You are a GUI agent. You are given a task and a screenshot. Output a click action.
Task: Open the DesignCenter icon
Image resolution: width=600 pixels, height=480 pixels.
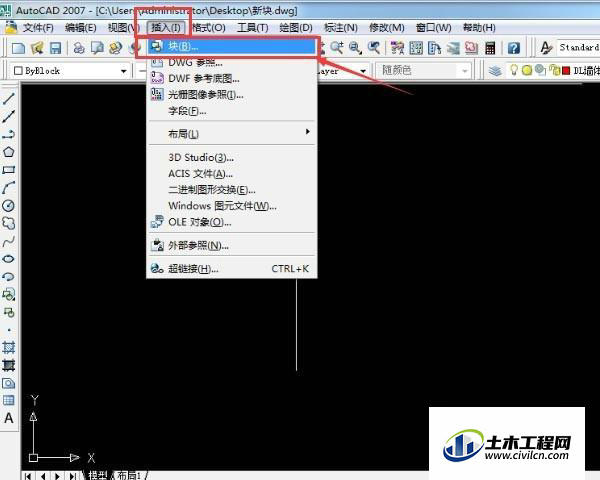416,48
